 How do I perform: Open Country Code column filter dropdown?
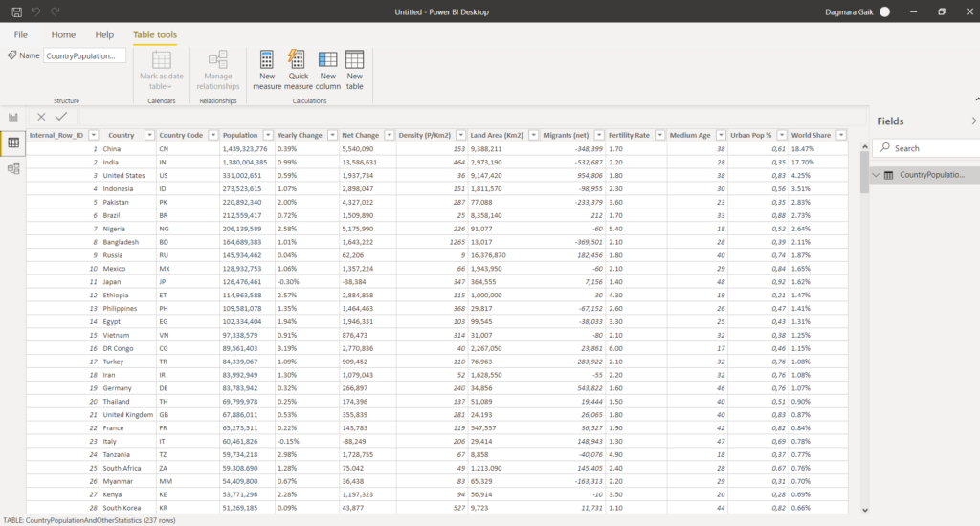point(213,135)
